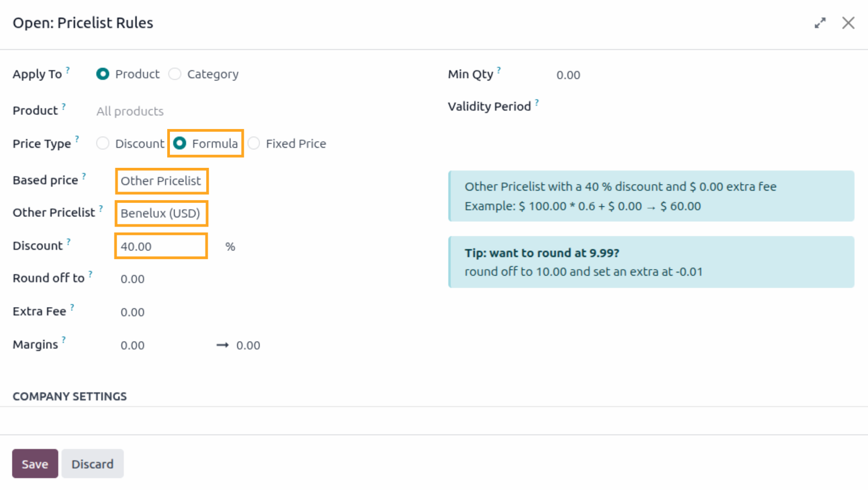Discard the pricelist rule changes
The width and height of the screenshot is (868, 490).
[92, 463]
